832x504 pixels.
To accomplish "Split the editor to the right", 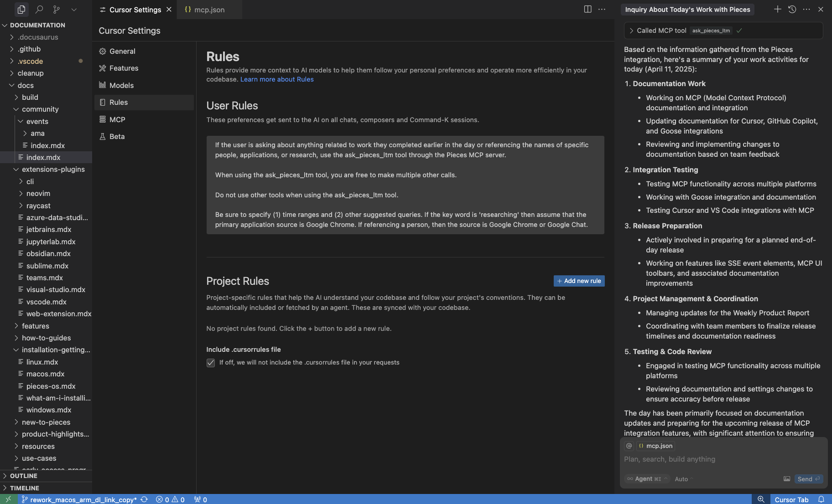I will coord(588,9).
